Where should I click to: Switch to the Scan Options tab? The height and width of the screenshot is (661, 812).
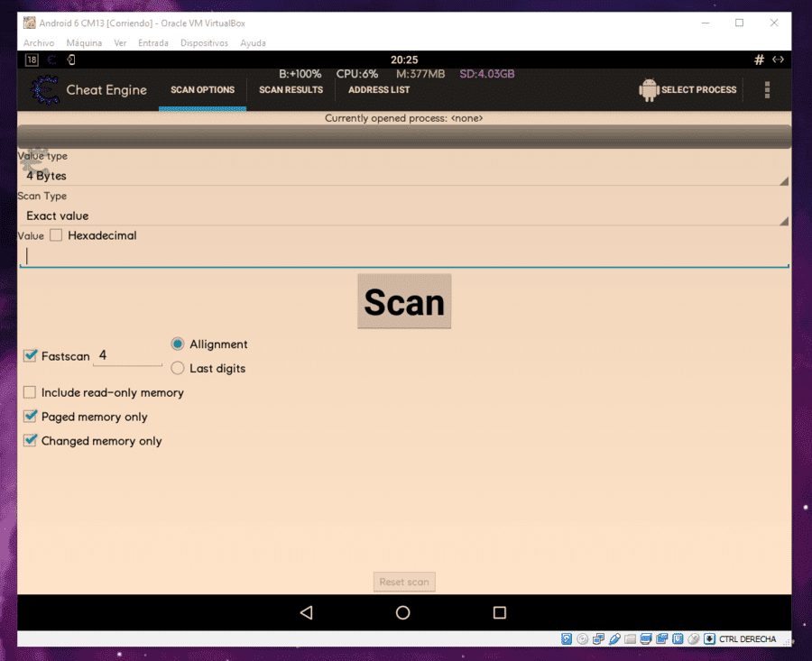(202, 90)
